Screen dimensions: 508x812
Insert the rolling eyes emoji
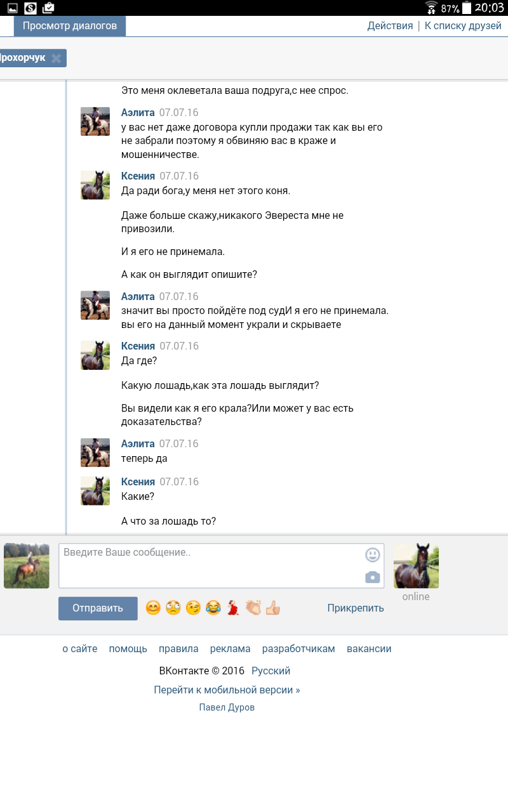click(x=173, y=608)
